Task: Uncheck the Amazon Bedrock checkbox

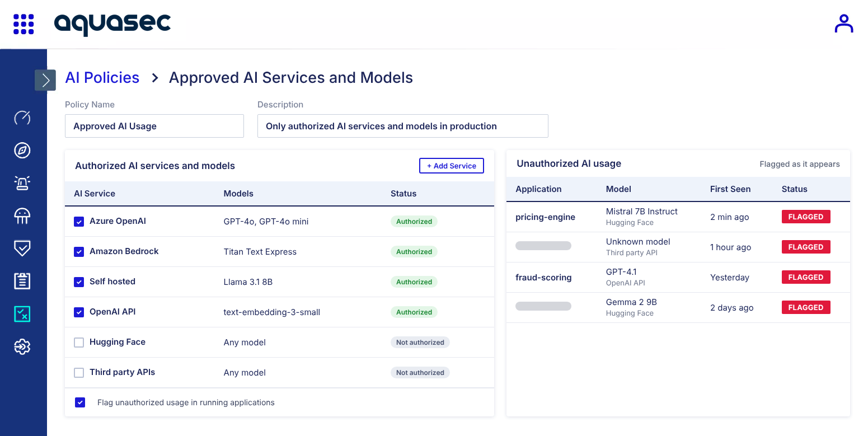Action: 79,252
